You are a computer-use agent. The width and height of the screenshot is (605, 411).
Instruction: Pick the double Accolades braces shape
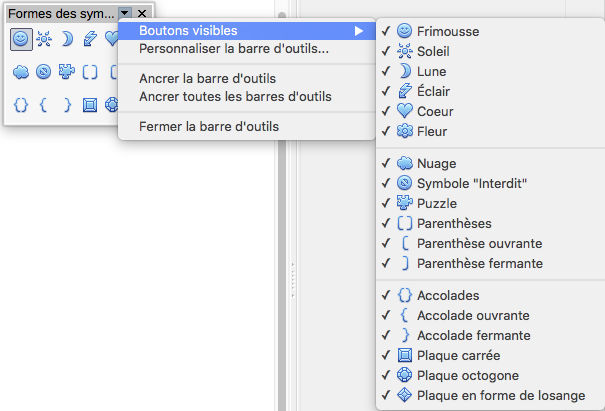click(x=21, y=105)
